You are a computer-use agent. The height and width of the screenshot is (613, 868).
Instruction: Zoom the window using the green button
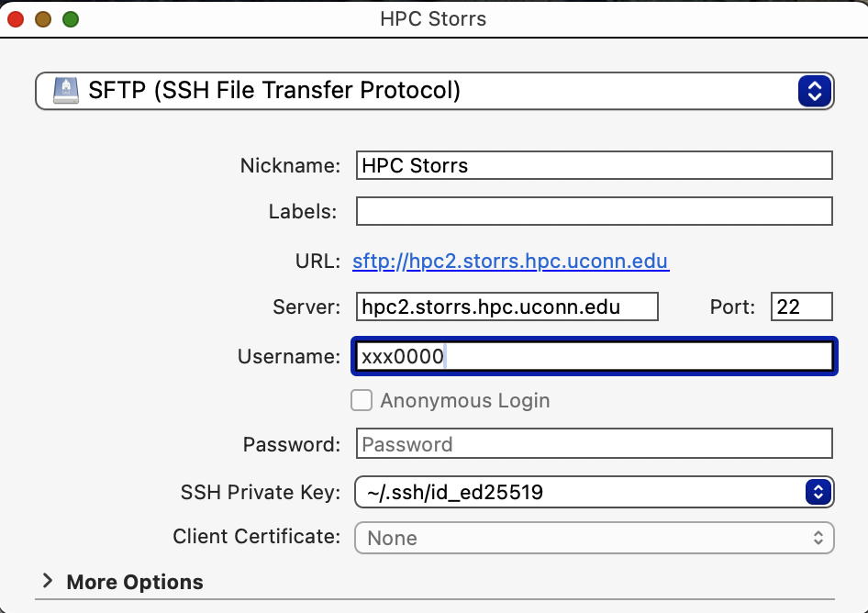tap(71, 18)
